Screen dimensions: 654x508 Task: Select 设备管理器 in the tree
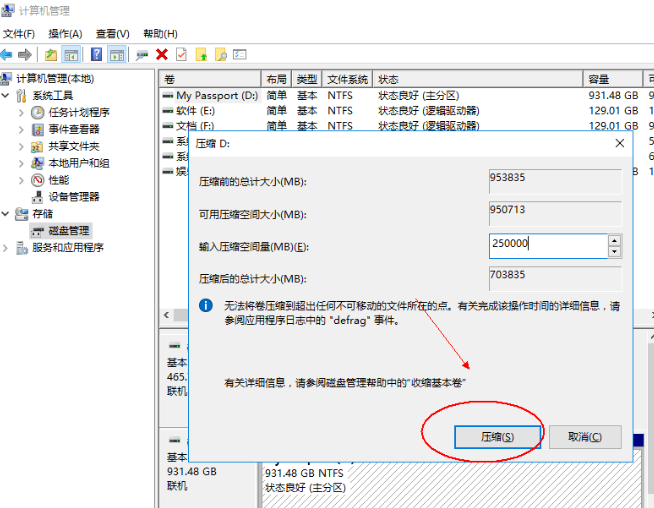pos(74,197)
